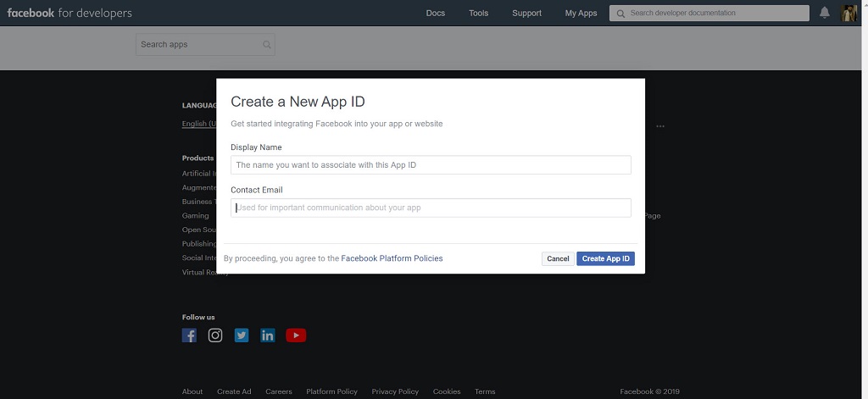Open the LinkedIn social icon
868x399 pixels.
pos(267,335)
